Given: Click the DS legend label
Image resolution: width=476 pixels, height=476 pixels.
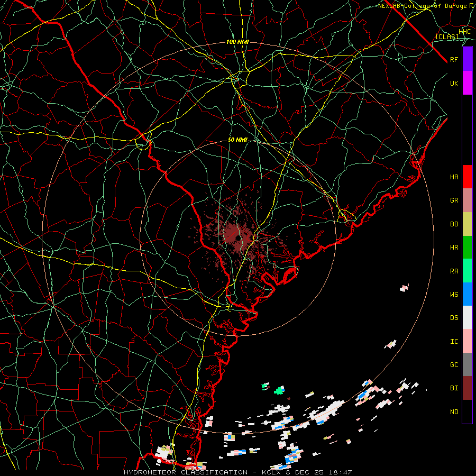Looking at the screenshot, I should (x=454, y=318).
